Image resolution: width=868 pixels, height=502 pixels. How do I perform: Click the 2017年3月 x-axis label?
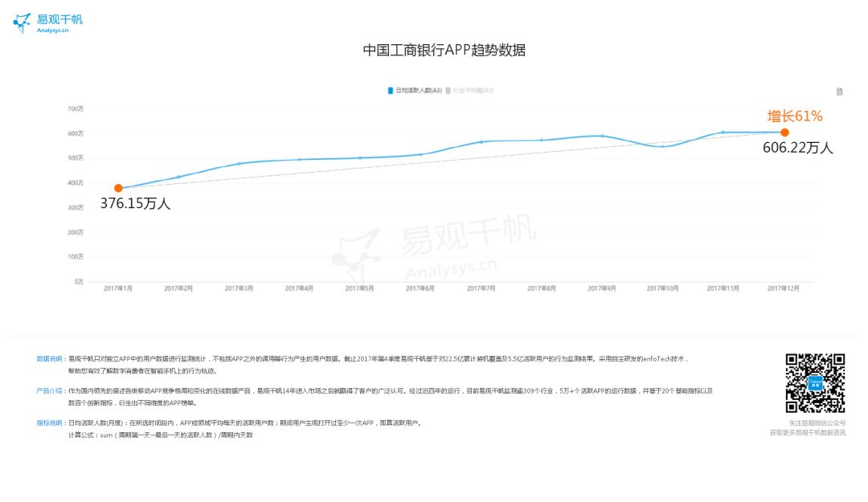click(239, 288)
